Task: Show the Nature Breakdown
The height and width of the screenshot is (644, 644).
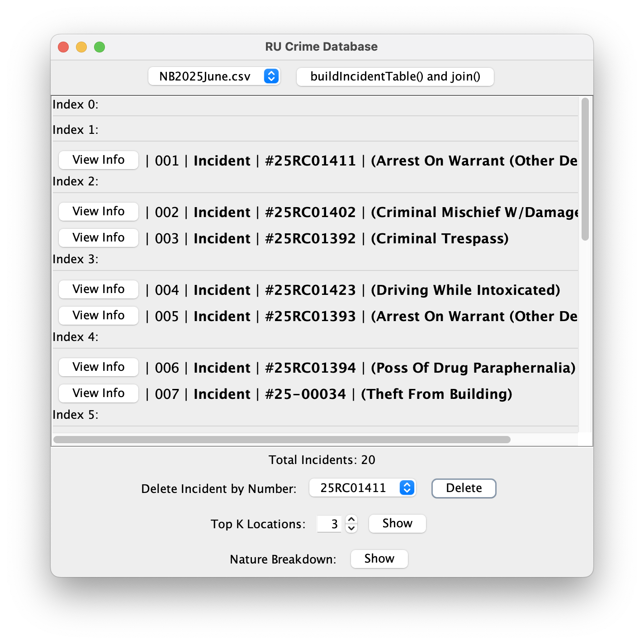Action: (379, 559)
